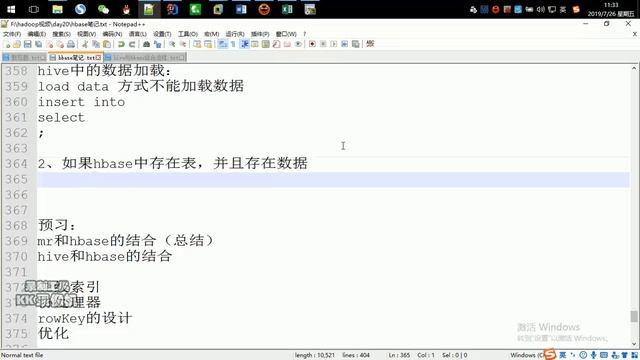This screenshot has height=360, width=640.
Task: Click the Stop macro recording icon
Action: [323, 44]
